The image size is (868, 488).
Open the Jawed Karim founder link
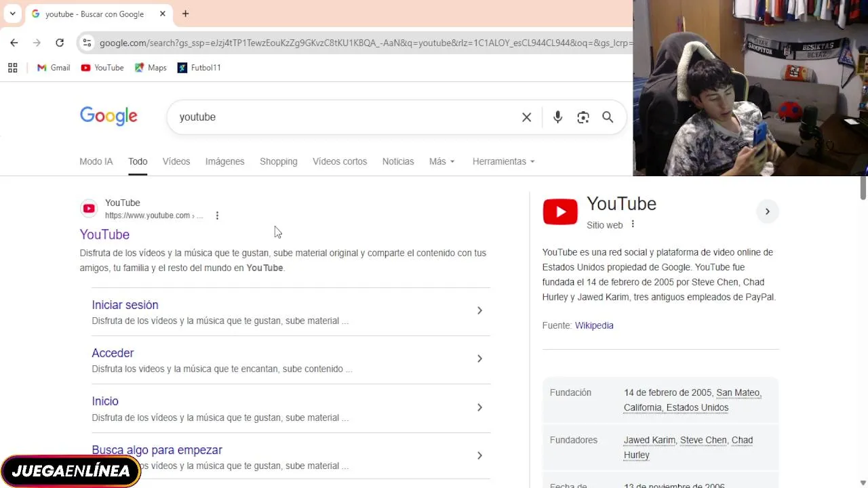[649, 440]
